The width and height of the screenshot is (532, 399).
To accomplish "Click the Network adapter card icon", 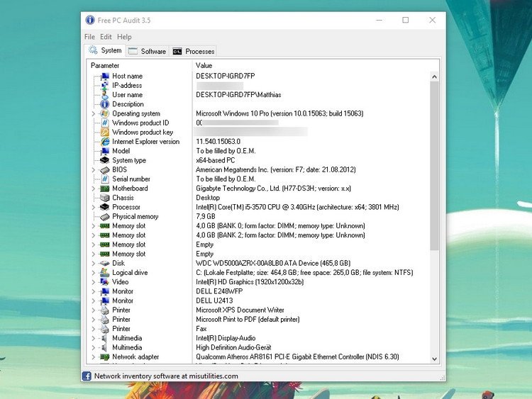I will [x=105, y=356].
